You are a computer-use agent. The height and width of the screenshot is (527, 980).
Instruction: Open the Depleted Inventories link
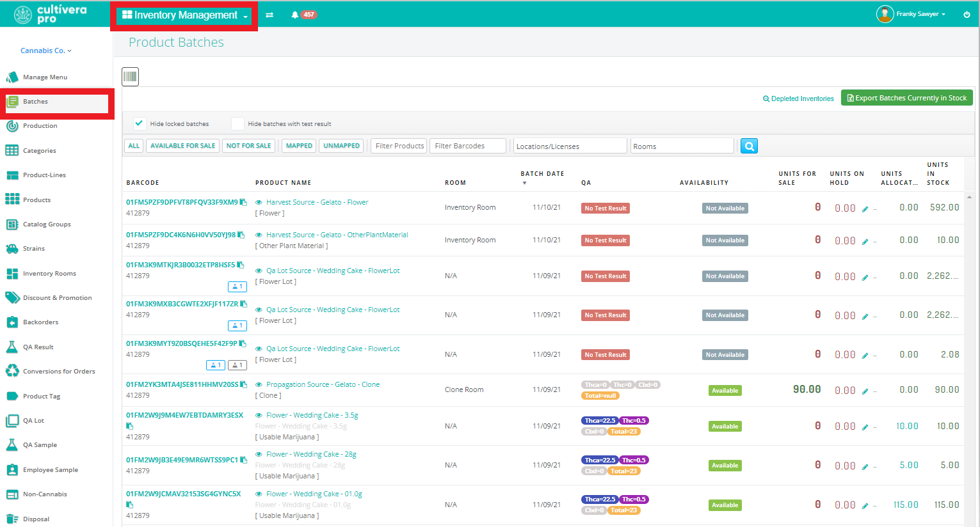coord(798,98)
